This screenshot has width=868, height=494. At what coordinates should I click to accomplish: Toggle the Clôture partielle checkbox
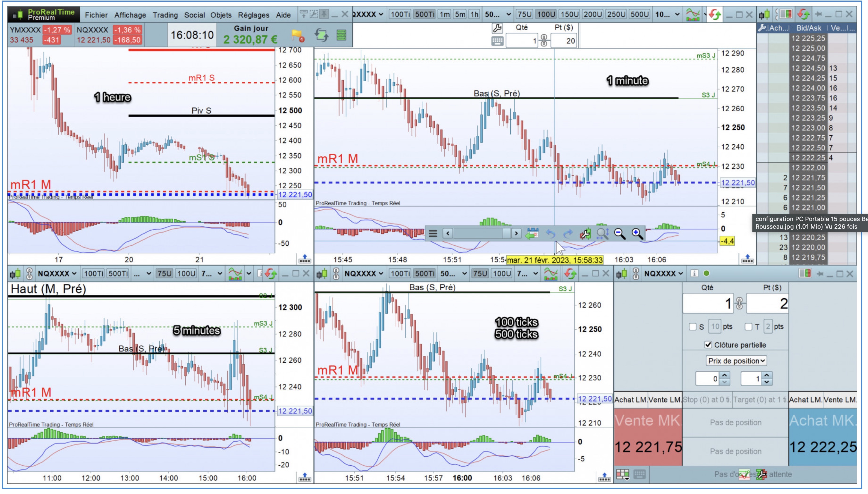[x=708, y=345]
